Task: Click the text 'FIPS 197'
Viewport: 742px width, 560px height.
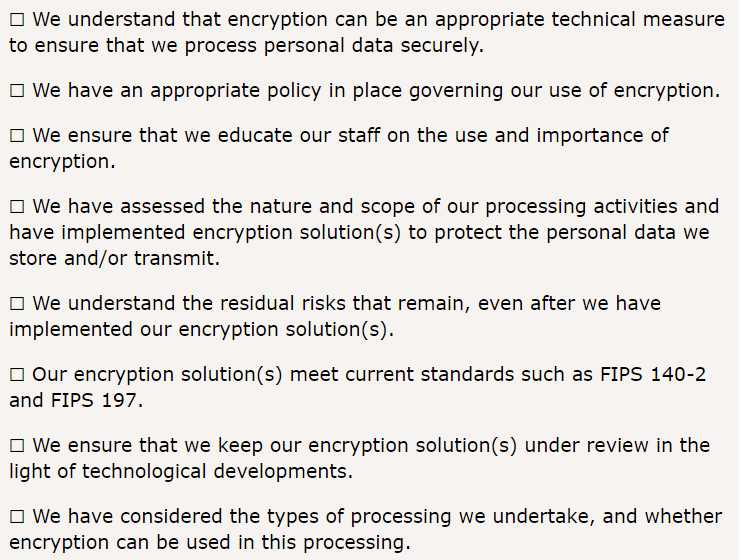Action: point(94,400)
